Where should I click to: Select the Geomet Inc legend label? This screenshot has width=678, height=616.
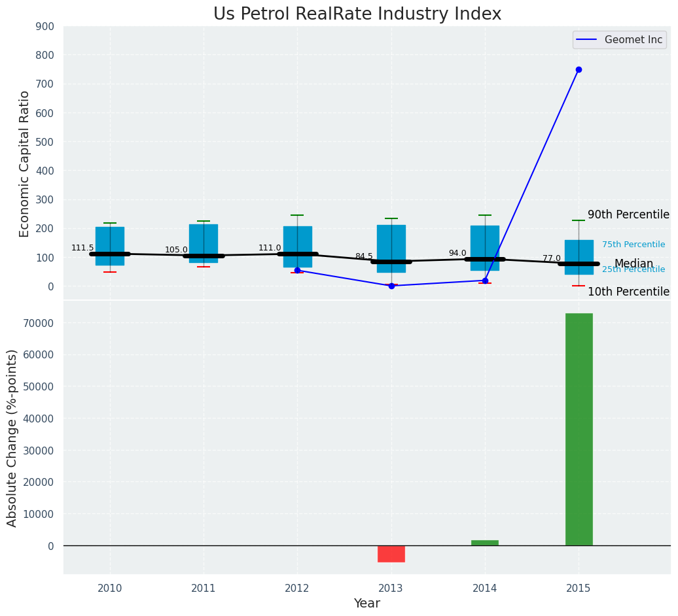[633, 40]
